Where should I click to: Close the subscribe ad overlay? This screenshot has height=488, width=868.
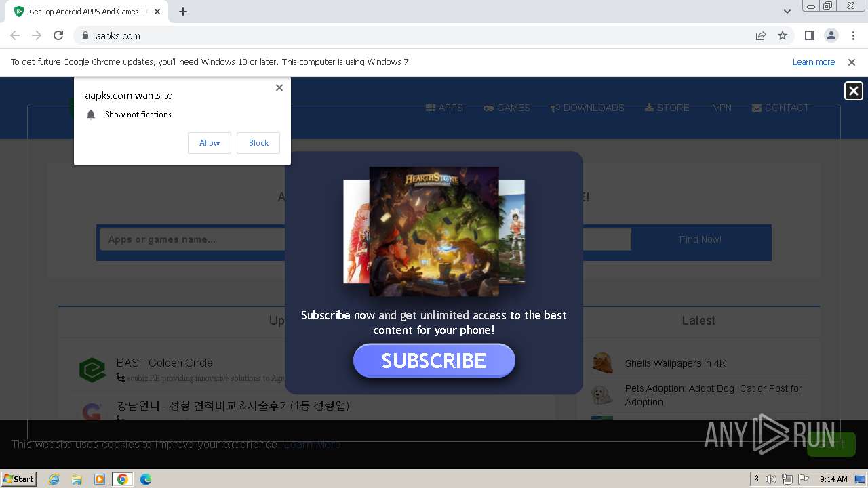click(x=854, y=91)
